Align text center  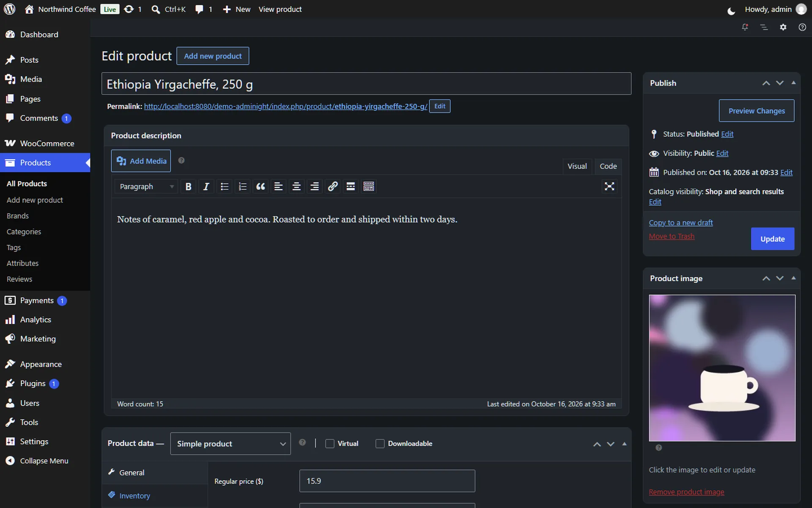coord(296,187)
